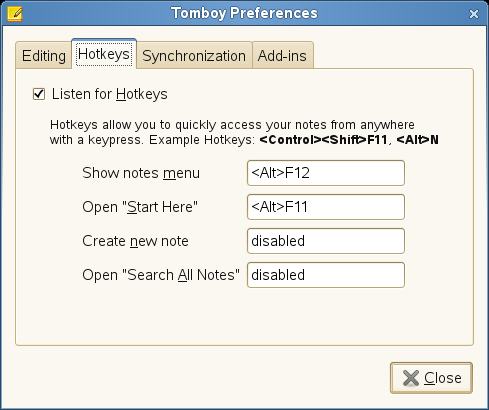Go to the Add-ins tab
The image size is (489, 410).
(x=282, y=56)
